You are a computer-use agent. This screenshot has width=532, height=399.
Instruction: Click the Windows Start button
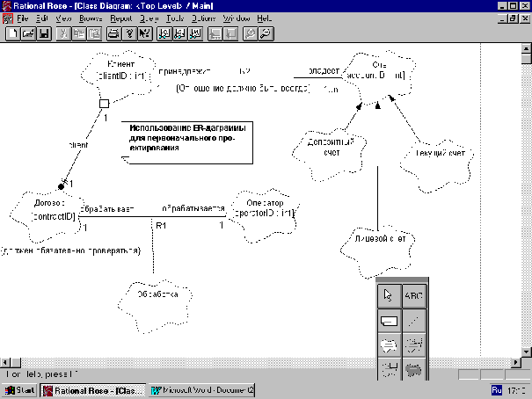coord(21,389)
